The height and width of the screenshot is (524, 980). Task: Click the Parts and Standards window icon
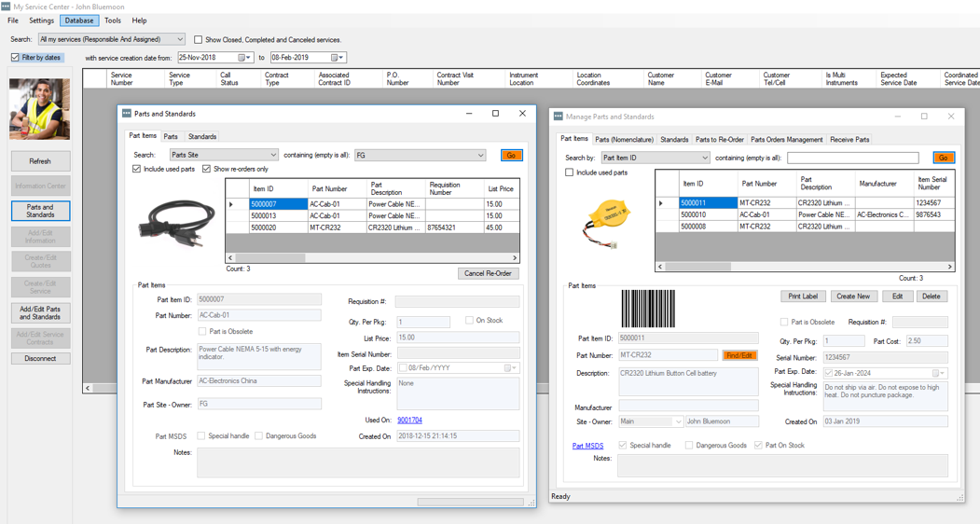click(x=126, y=114)
